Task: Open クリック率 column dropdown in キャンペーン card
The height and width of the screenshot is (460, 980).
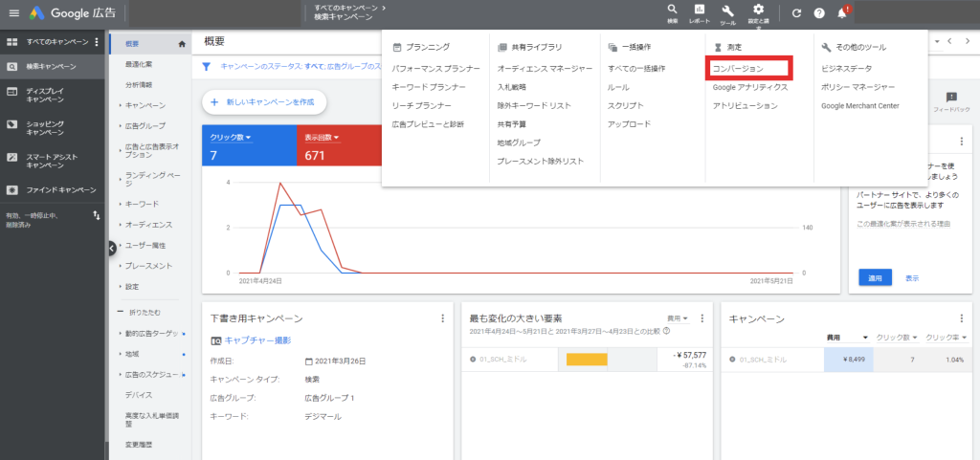Action: (x=947, y=337)
